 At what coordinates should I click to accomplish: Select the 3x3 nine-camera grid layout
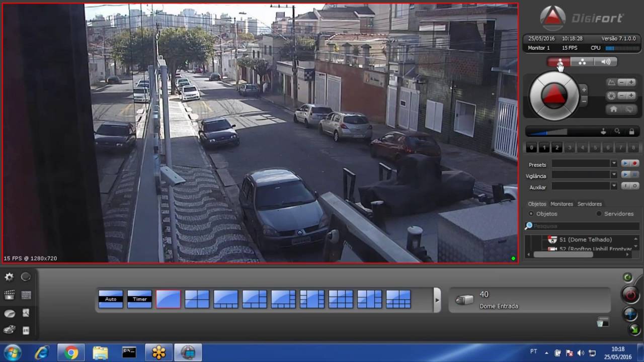click(341, 299)
